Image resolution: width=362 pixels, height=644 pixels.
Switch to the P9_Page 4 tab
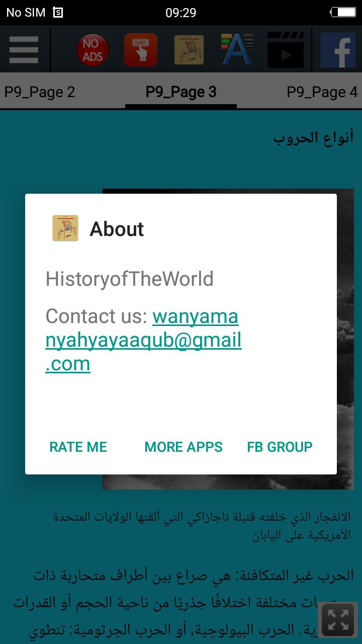pos(322,92)
